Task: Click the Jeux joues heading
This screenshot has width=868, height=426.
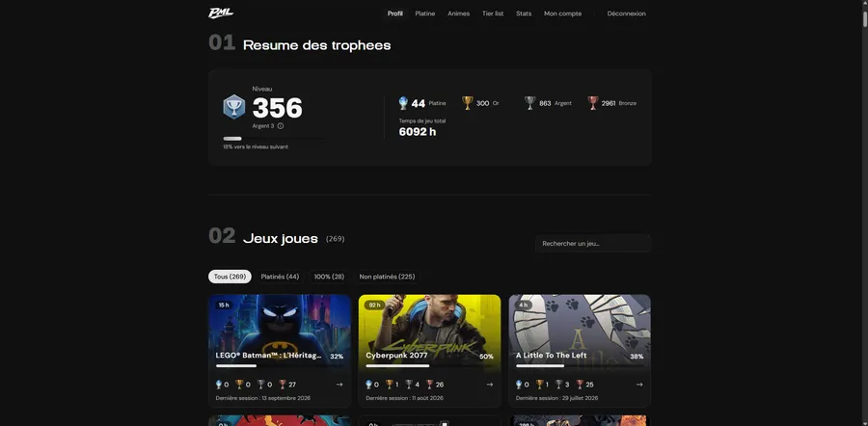Action: (x=281, y=238)
